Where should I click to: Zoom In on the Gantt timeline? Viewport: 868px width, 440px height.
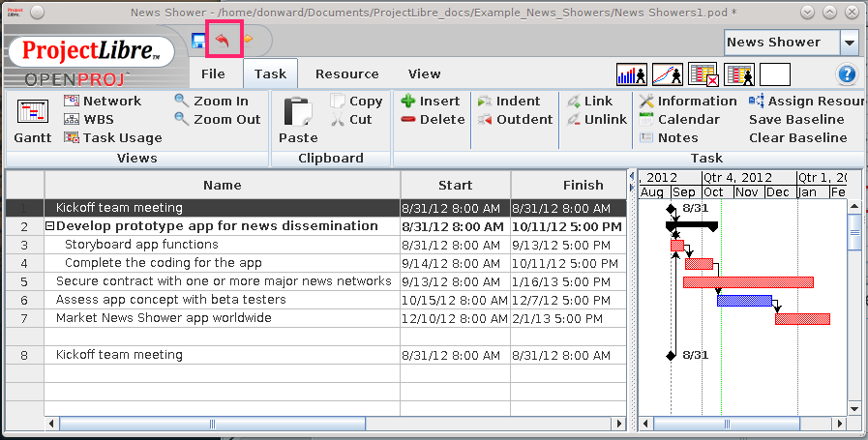(212, 101)
